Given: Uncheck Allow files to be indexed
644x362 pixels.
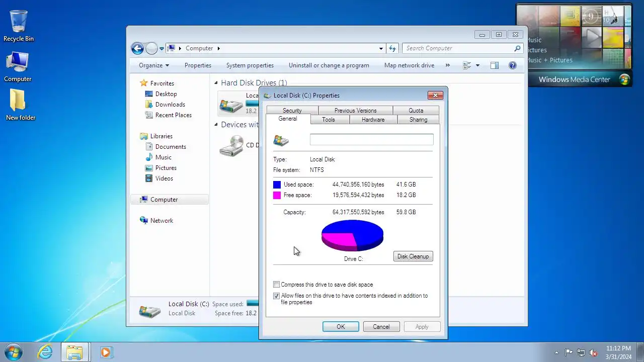Looking at the screenshot, I should (276, 296).
